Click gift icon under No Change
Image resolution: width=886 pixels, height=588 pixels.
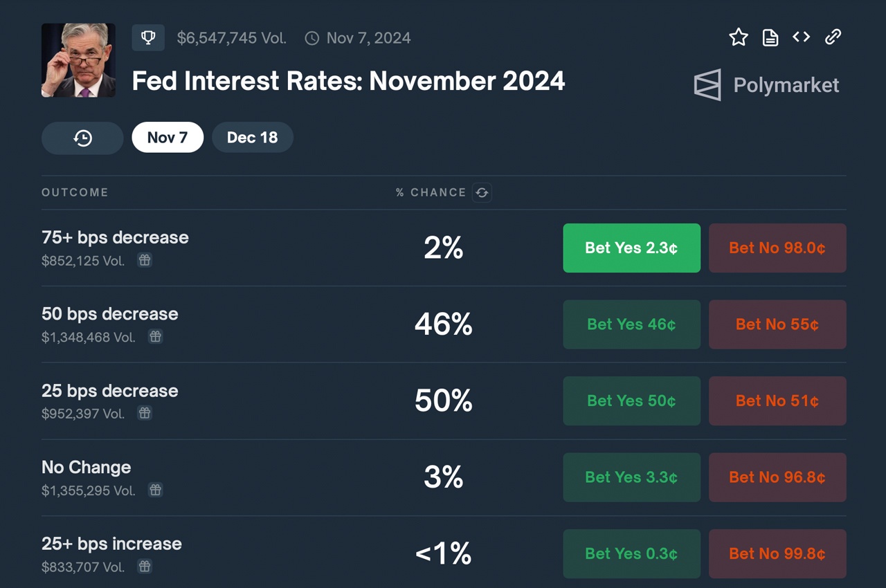tap(156, 490)
